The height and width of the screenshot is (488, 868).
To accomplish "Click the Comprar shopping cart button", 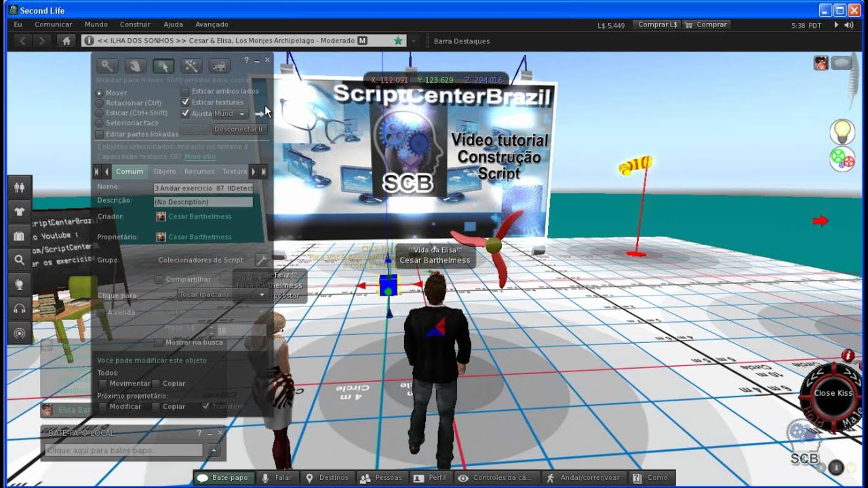I will pos(706,24).
